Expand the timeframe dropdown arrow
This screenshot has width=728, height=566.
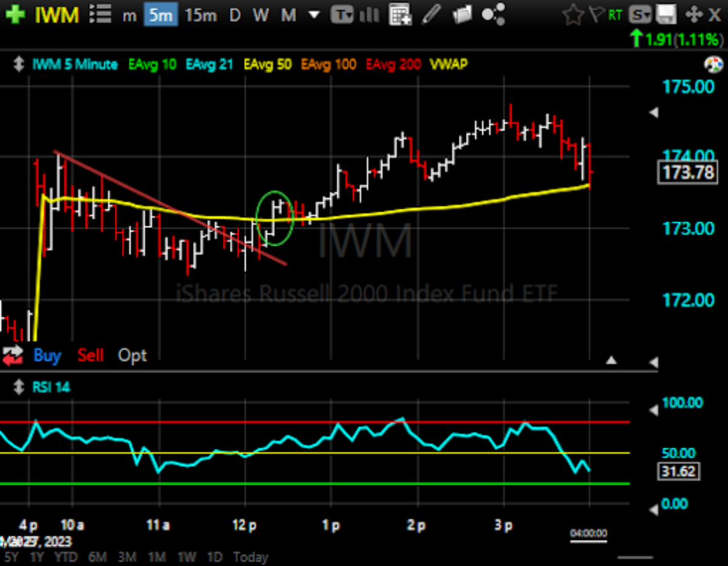coord(314,15)
